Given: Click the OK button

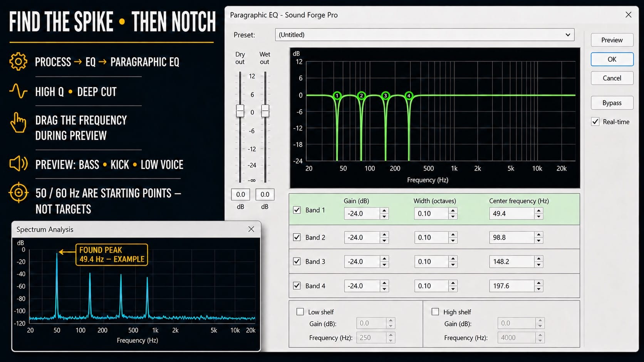Looking at the screenshot, I should pos(612,59).
